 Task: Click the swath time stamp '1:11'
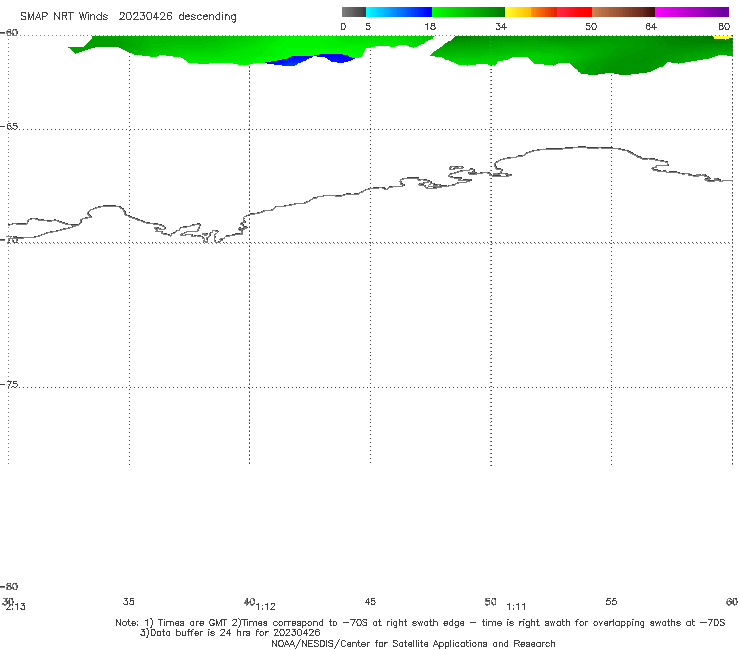point(516,607)
